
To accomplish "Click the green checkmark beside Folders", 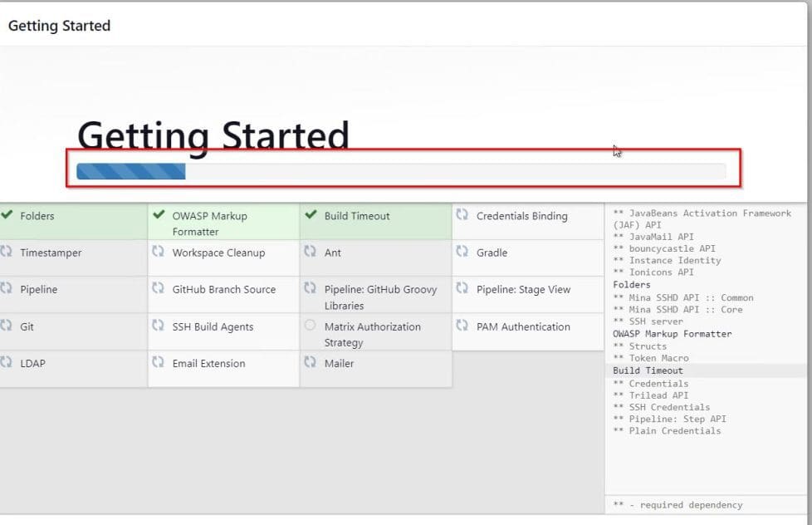I will click(x=10, y=215).
